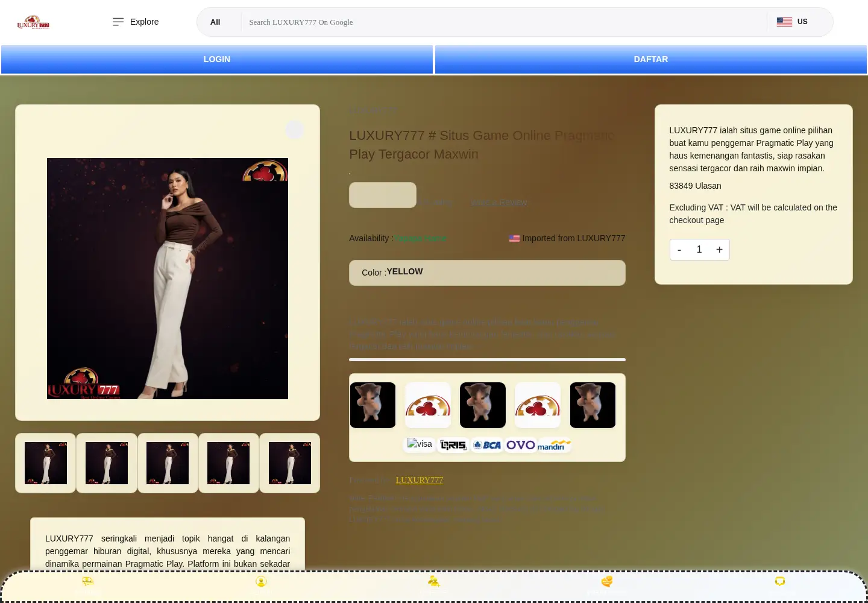Open the LUXURY777 brand link
The height and width of the screenshot is (603, 868).
[x=420, y=480]
